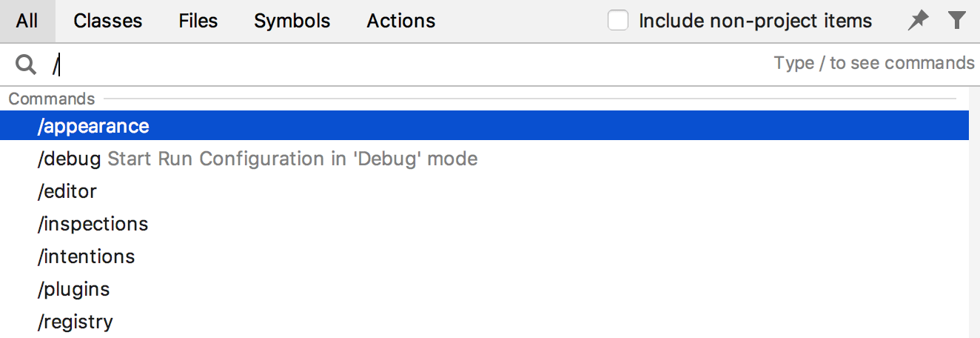Choose the /debug command entry
The width and height of the screenshot is (980, 338).
pyautogui.click(x=70, y=159)
